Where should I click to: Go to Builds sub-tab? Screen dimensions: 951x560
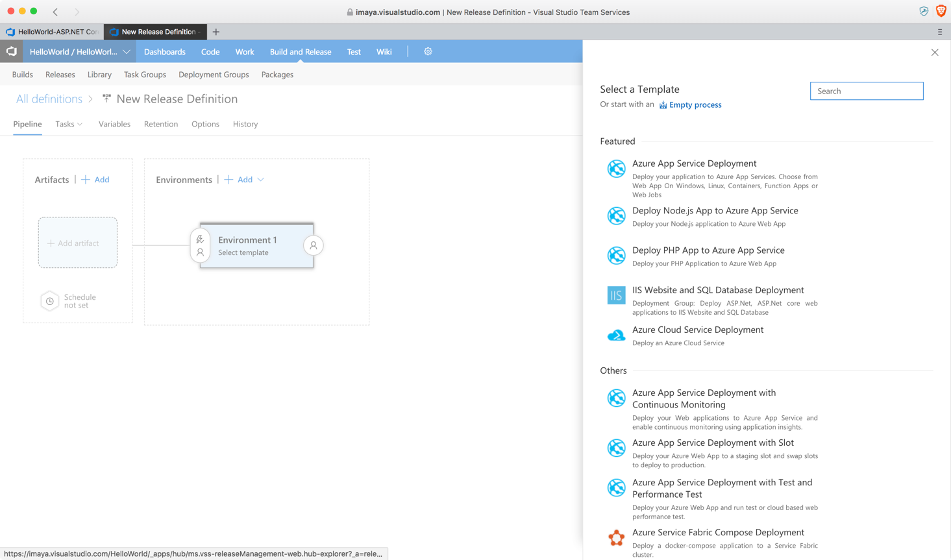tap(23, 75)
